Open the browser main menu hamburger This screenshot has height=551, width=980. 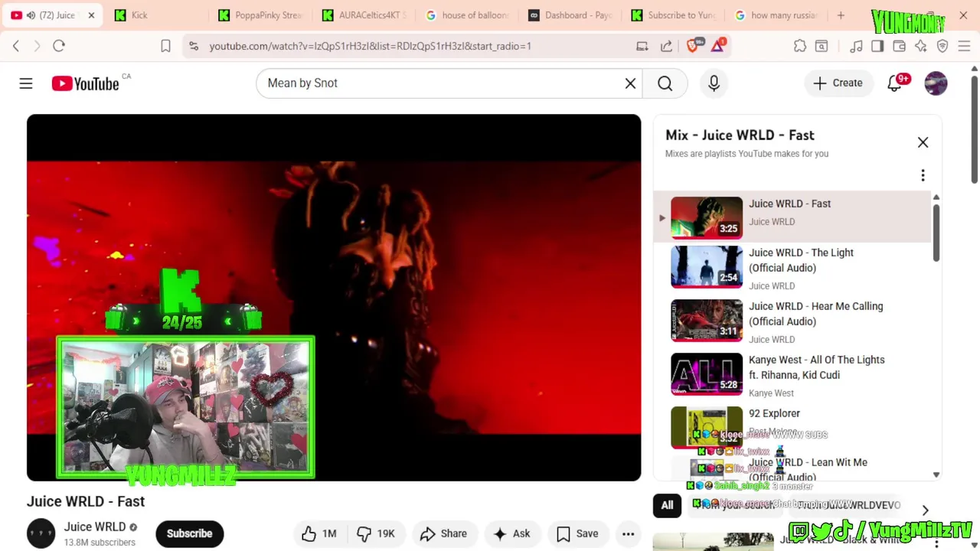point(964,46)
